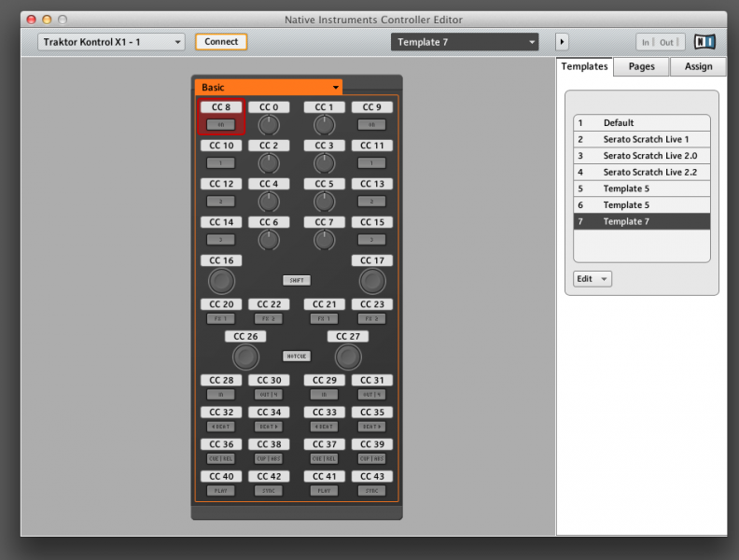
Task: Toggle the SHIFT button on the controller
Action: tap(297, 280)
